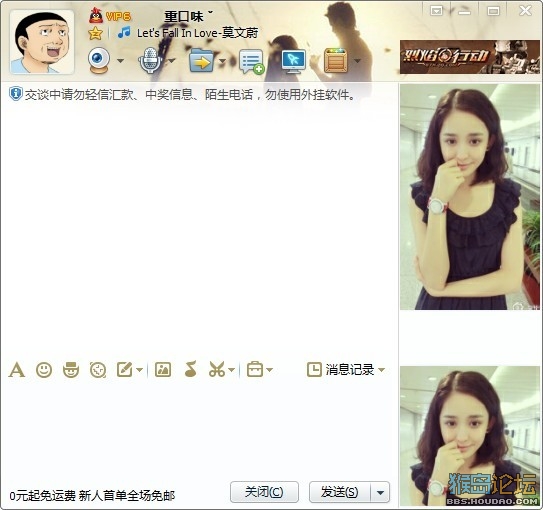Click the 关闭(C) button

(264, 492)
